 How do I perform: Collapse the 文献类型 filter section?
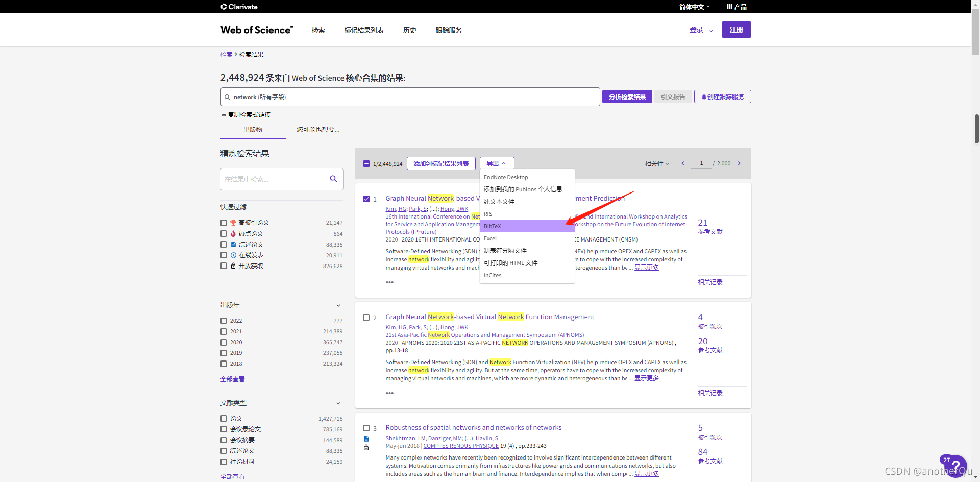click(338, 403)
